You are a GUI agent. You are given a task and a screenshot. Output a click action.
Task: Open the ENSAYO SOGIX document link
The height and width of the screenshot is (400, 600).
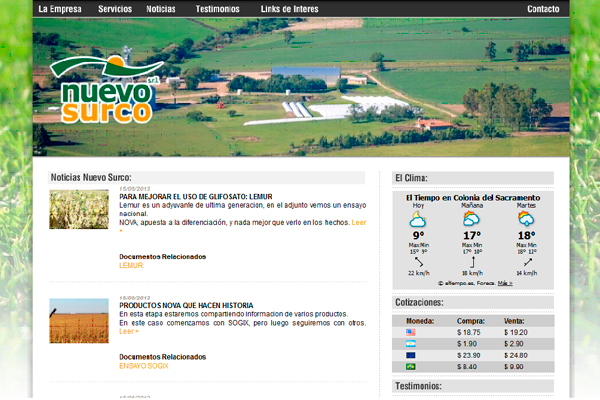point(143,366)
